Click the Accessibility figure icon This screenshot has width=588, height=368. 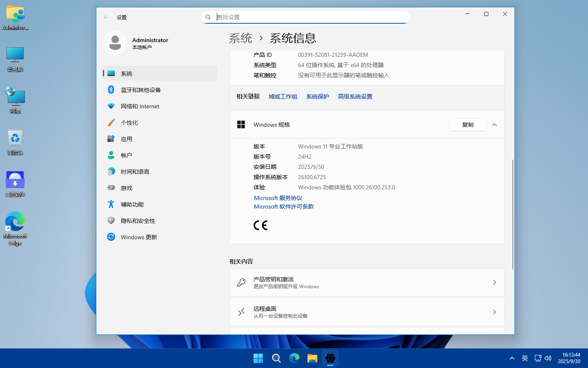pyautogui.click(x=111, y=204)
